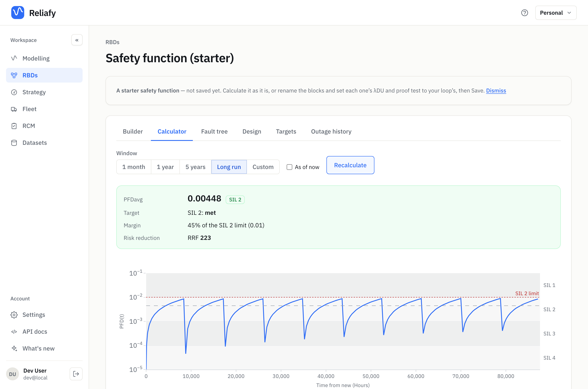Viewport: 588px width, 389px height.
Task: Open the help question mark icon
Action: click(x=524, y=13)
